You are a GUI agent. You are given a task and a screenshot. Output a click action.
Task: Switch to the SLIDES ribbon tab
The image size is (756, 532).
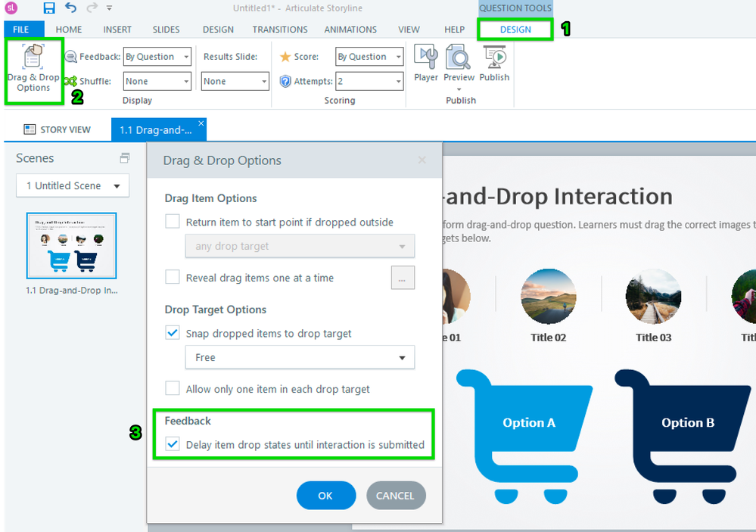tap(166, 30)
